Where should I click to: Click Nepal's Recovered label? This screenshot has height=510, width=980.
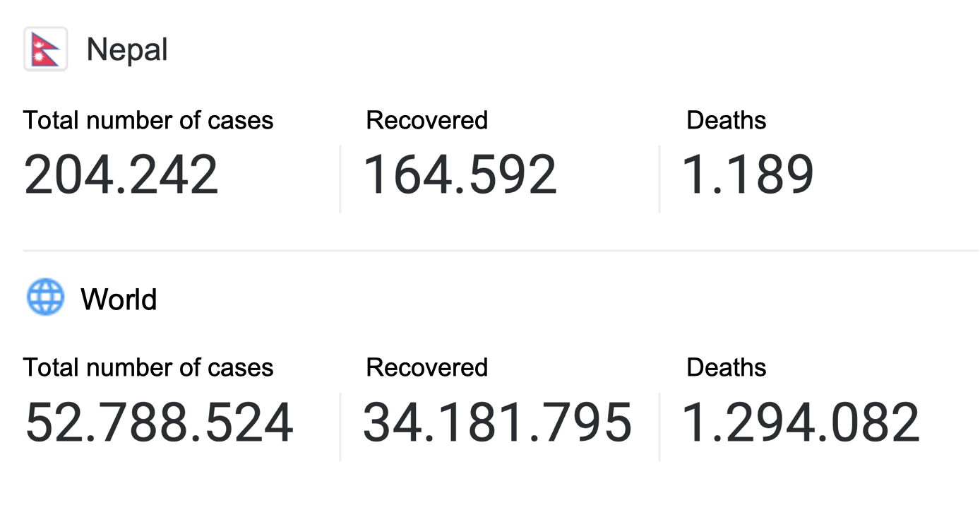(x=426, y=120)
